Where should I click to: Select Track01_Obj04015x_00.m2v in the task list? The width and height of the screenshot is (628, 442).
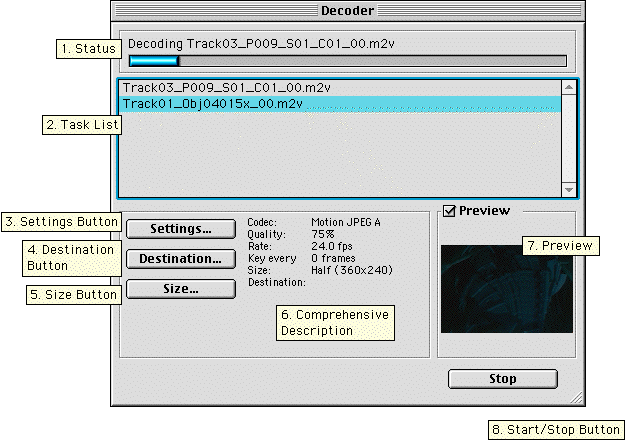click(340, 104)
